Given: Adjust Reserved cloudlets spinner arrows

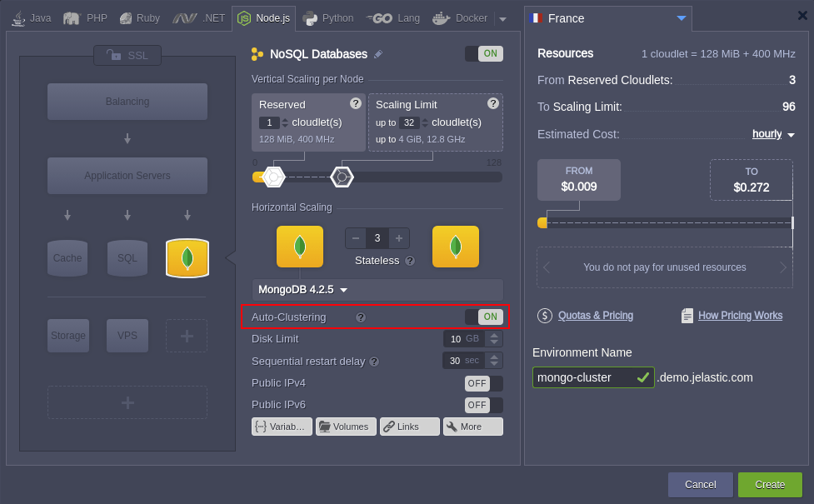Looking at the screenshot, I should pyautogui.click(x=284, y=123).
